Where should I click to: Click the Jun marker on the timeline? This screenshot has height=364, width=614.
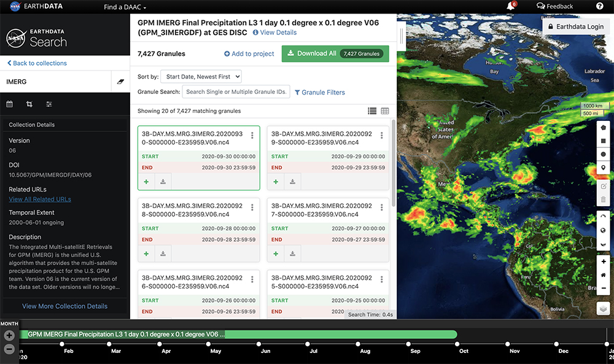259,344
